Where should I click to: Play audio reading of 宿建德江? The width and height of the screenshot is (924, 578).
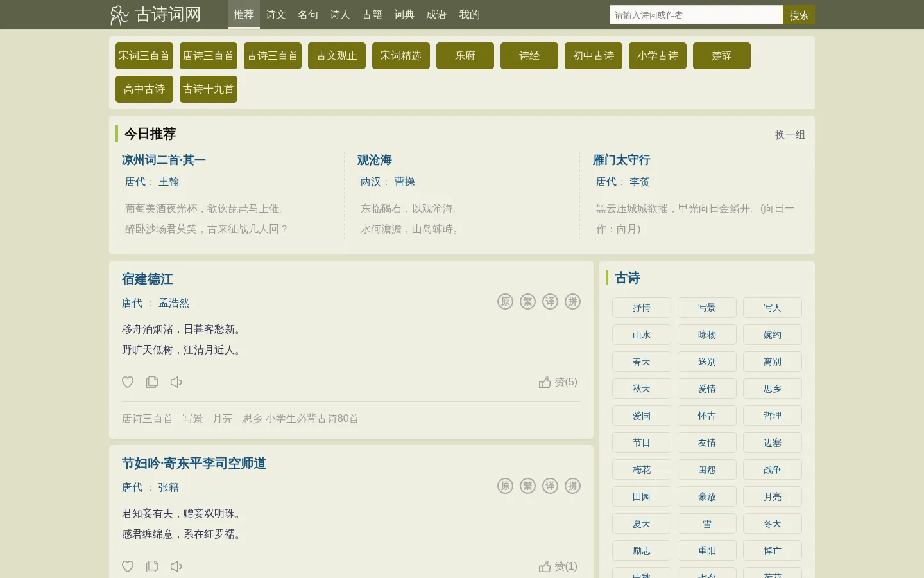click(176, 382)
